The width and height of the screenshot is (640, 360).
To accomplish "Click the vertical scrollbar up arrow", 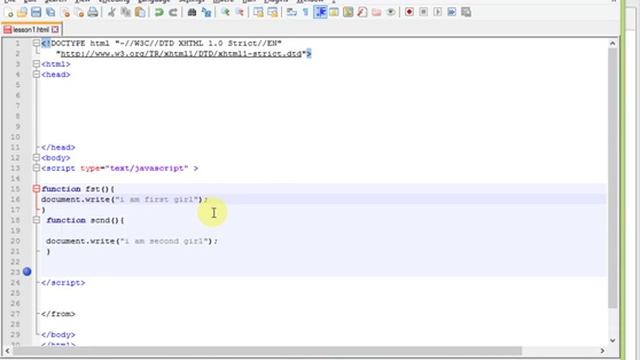I will click(x=612, y=43).
